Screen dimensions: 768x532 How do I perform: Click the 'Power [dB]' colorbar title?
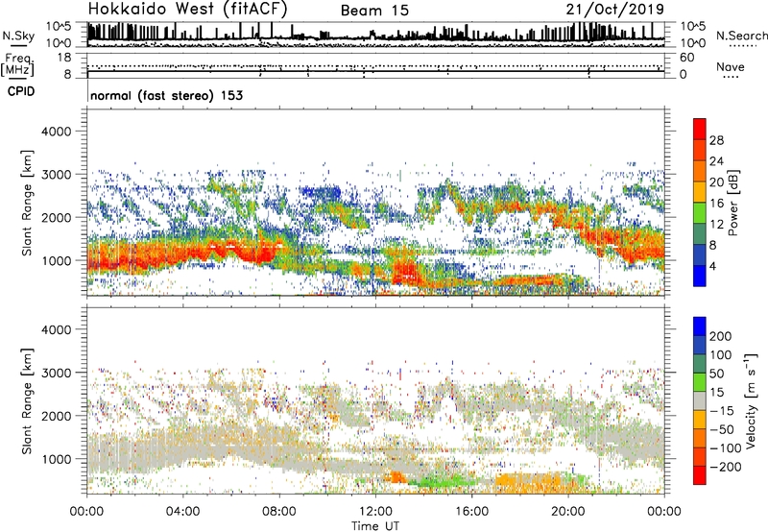coord(732,203)
